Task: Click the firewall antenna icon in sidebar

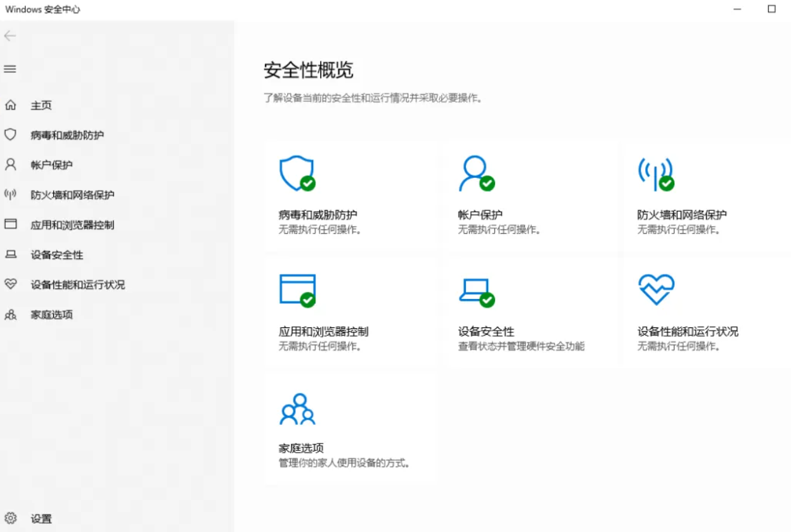Action: click(10, 194)
